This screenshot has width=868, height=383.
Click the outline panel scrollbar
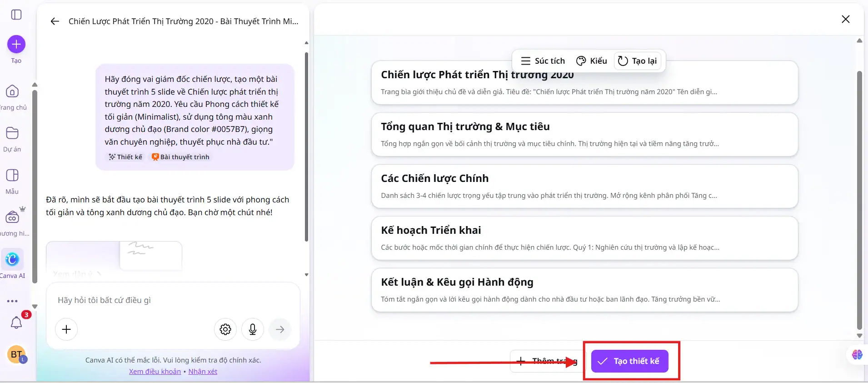(859, 200)
